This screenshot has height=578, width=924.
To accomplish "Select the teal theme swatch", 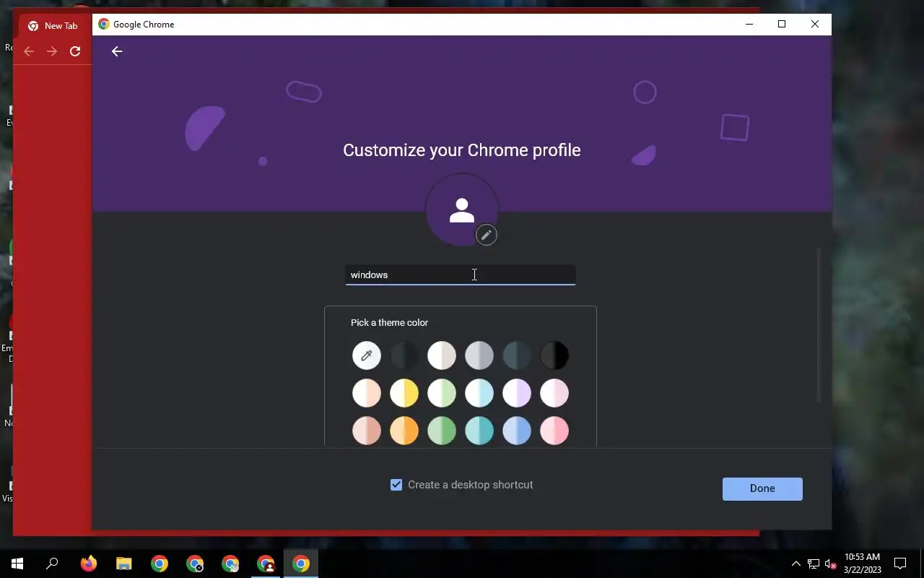I will click(x=479, y=431).
